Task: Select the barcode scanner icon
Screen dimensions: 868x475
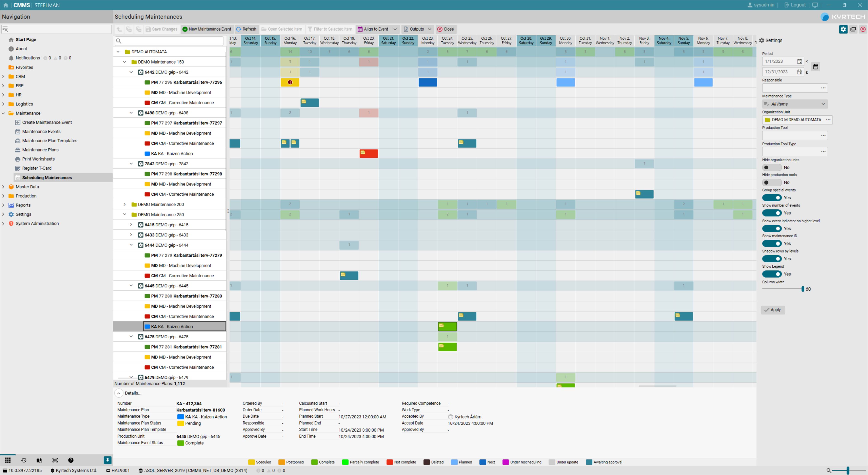Action: point(55,460)
